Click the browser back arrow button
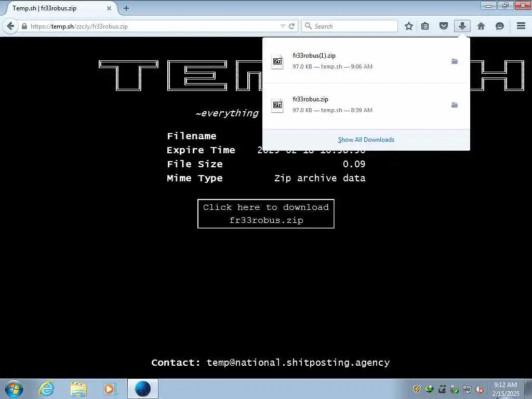 pyautogui.click(x=10, y=26)
